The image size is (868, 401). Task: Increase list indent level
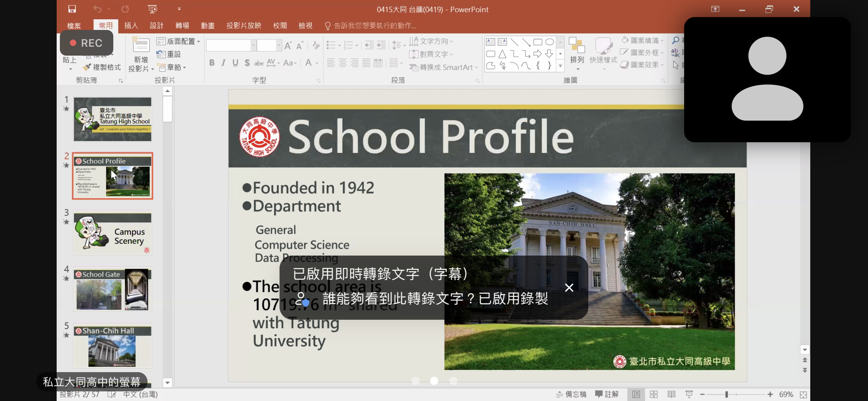coord(381,45)
